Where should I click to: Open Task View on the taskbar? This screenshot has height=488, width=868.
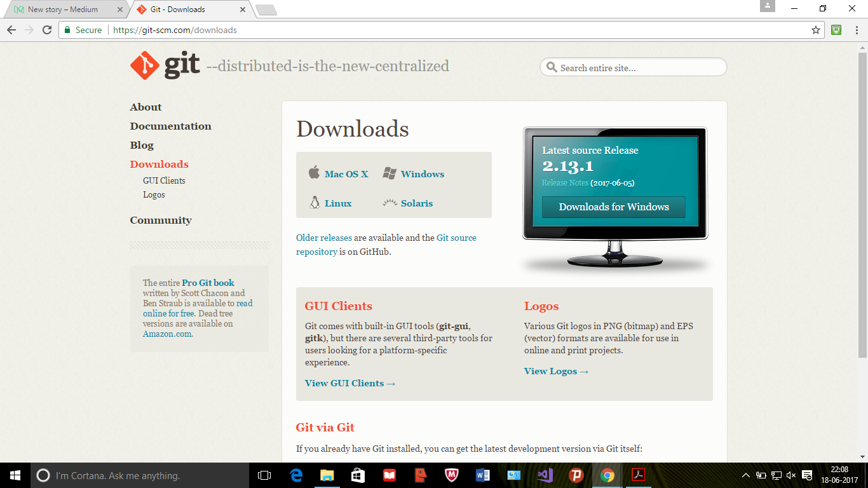(x=264, y=475)
